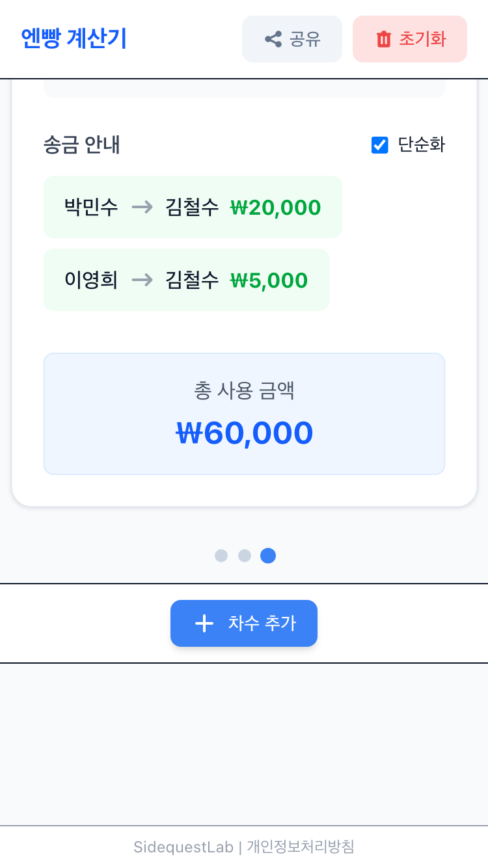Click the 초기화 button text
The image size is (488, 868).
click(422, 39)
